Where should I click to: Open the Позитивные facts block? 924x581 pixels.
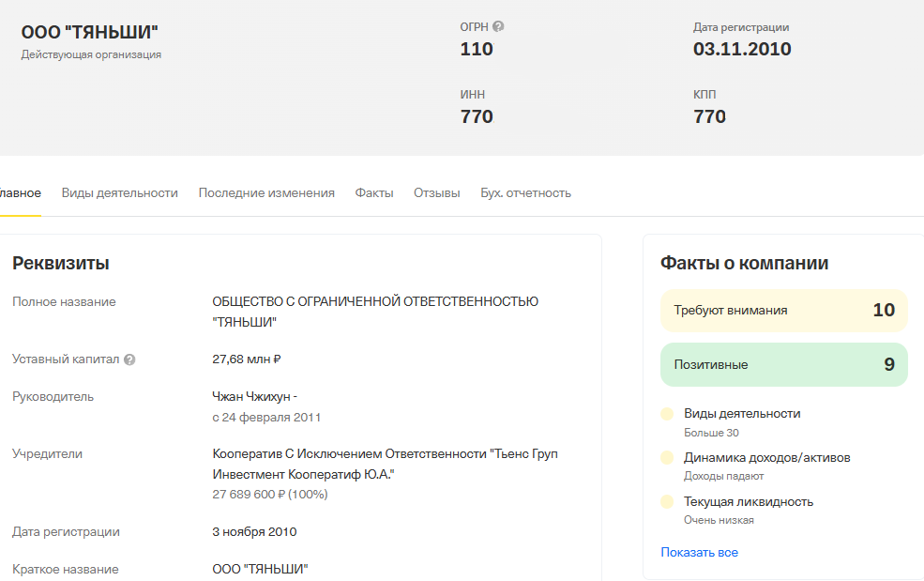(783, 364)
